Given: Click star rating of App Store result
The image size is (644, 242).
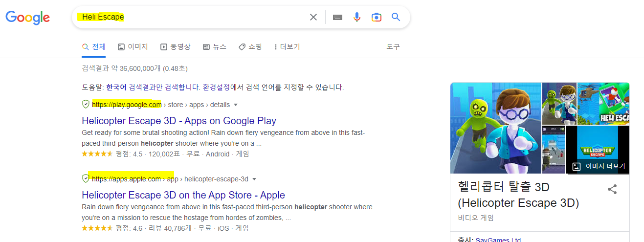Looking at the screenshot, I should (x=97, y=228).
